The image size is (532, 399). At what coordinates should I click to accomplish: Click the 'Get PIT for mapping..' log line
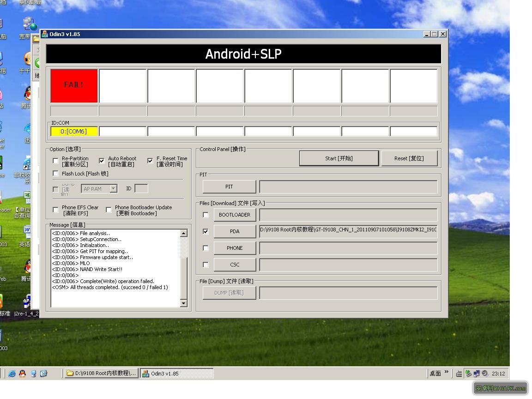[x=90, y=251]
